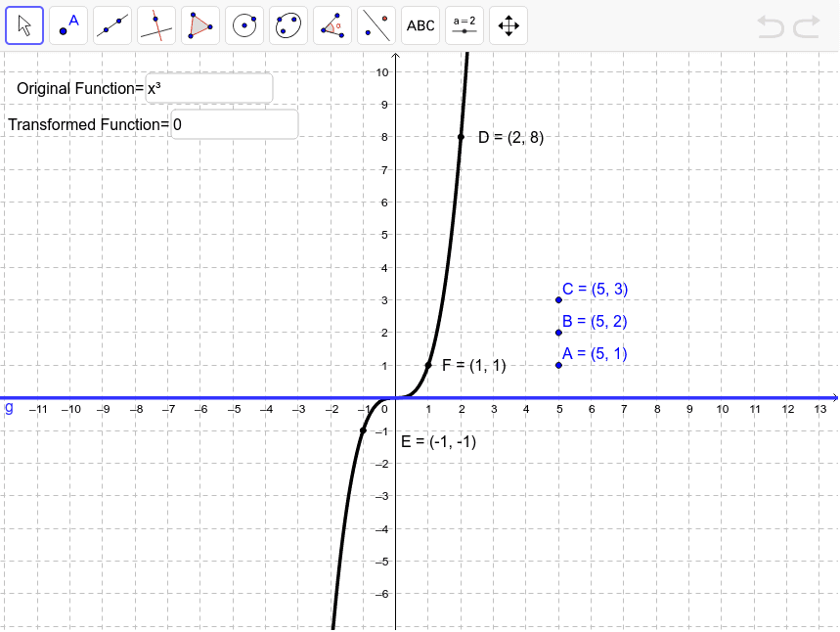The image size is (840, 632).
Task: Click the Undo arrow
Action: pyautogui.click(x=771, y=26)
